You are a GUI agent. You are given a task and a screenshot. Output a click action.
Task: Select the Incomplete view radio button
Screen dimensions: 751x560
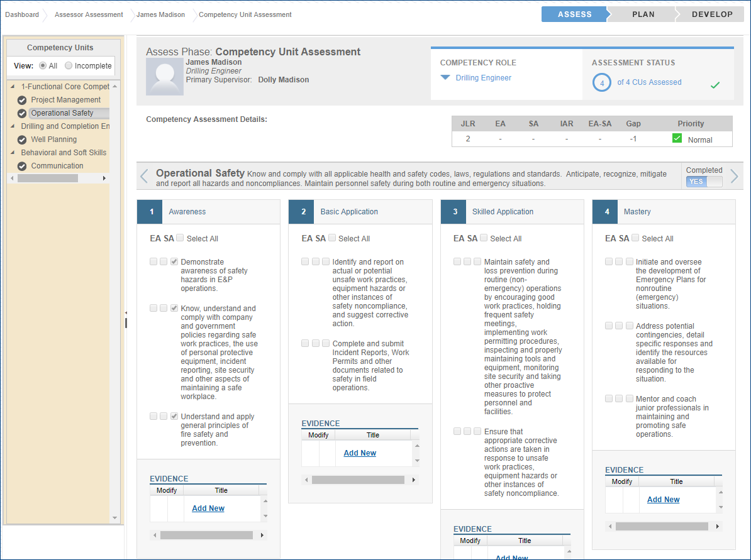pyautogui.click(x=69, y=65)
